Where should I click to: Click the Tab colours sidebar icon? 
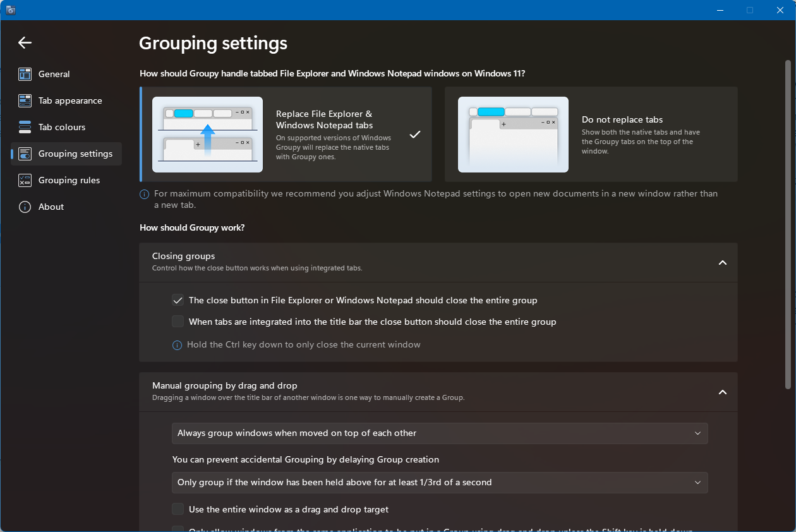pos(25,127)
